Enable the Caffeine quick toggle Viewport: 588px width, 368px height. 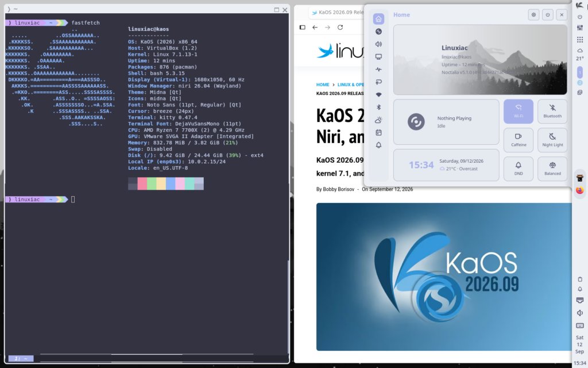tap(519, 140)
